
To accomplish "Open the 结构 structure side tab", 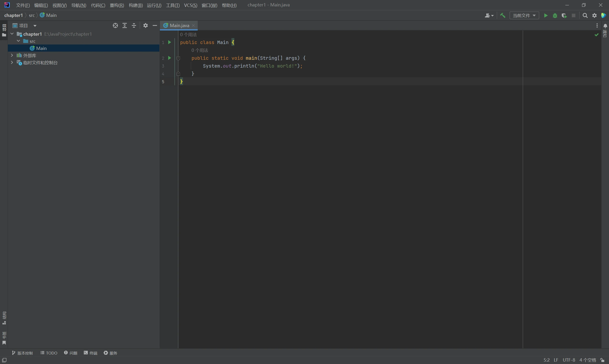I will click(4, 318).
